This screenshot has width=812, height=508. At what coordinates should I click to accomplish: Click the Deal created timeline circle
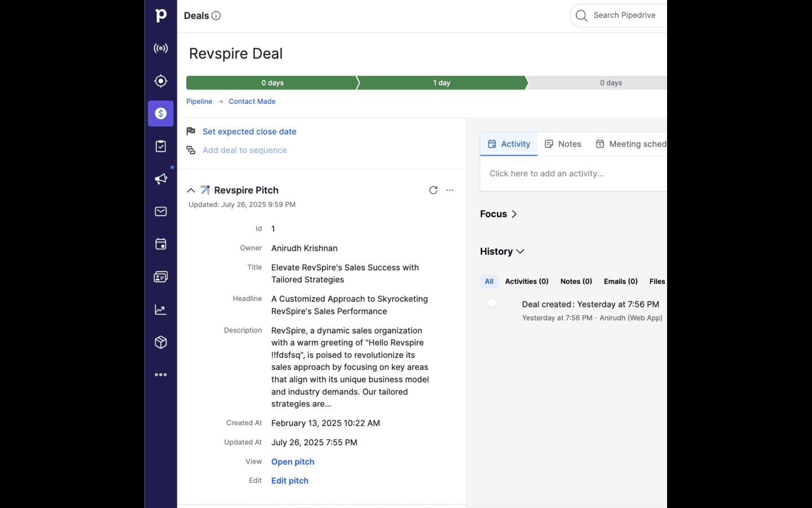492,303
